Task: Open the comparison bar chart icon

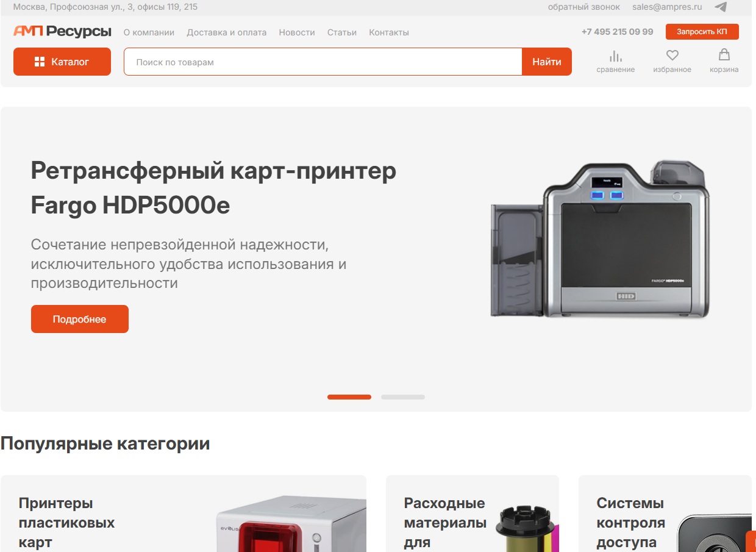Action: click(x=616, y=56)
